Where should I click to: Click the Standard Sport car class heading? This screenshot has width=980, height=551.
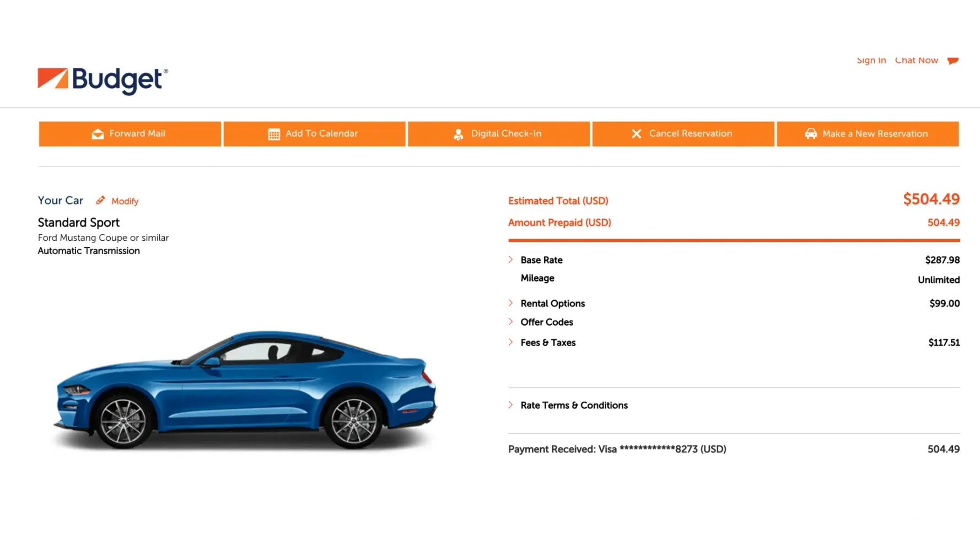pos(79,223)
